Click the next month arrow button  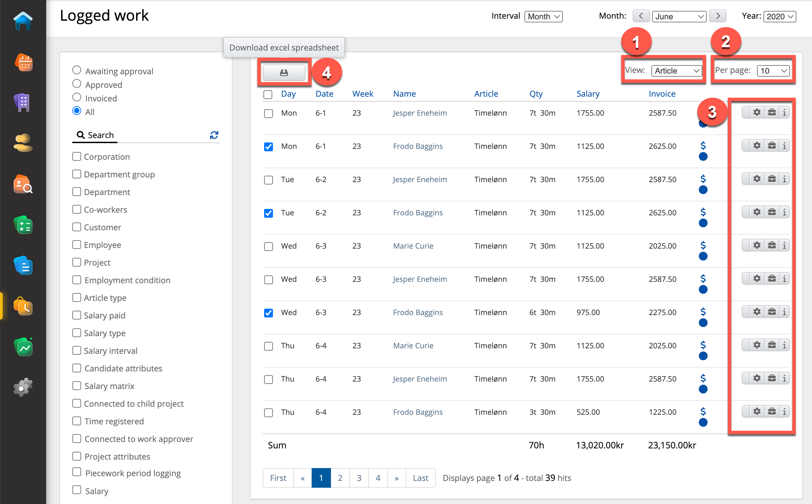(718, 16)
